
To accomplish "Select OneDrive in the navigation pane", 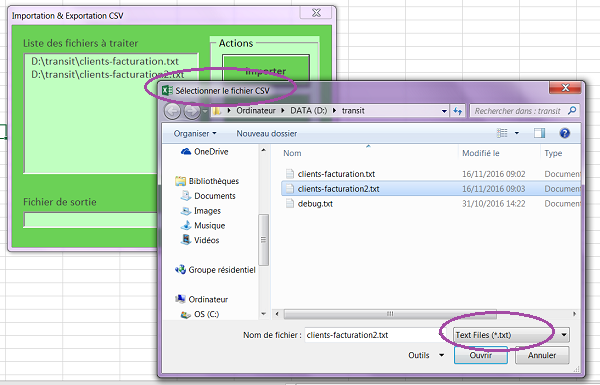I will tap(205, 152).
